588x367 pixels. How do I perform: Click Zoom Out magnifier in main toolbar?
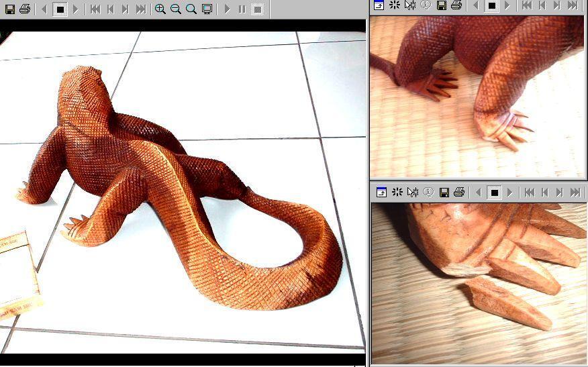[176, 9]
